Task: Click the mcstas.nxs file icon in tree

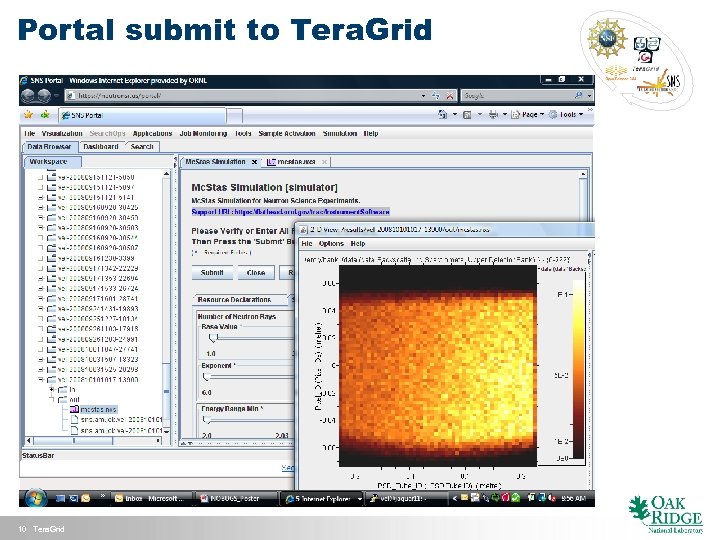Action: [74, 409]
